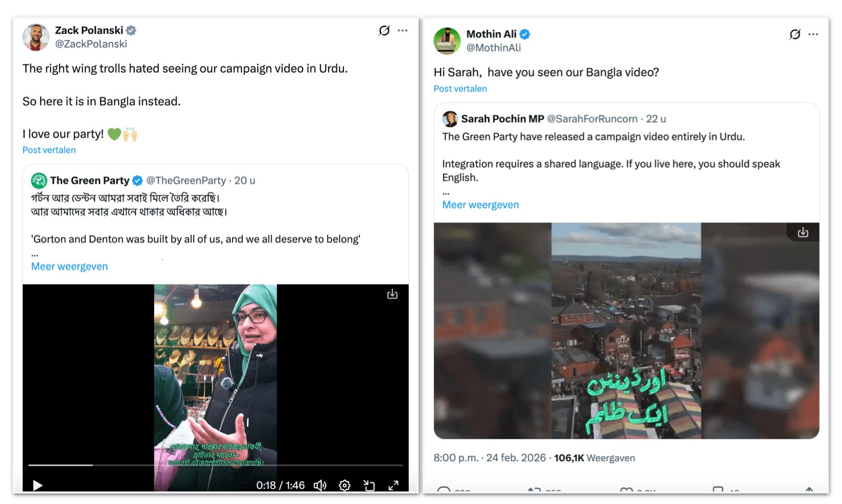Click the @MothinAli handle
Viewport: 842px width, 504px height.
tap(493, 48)
